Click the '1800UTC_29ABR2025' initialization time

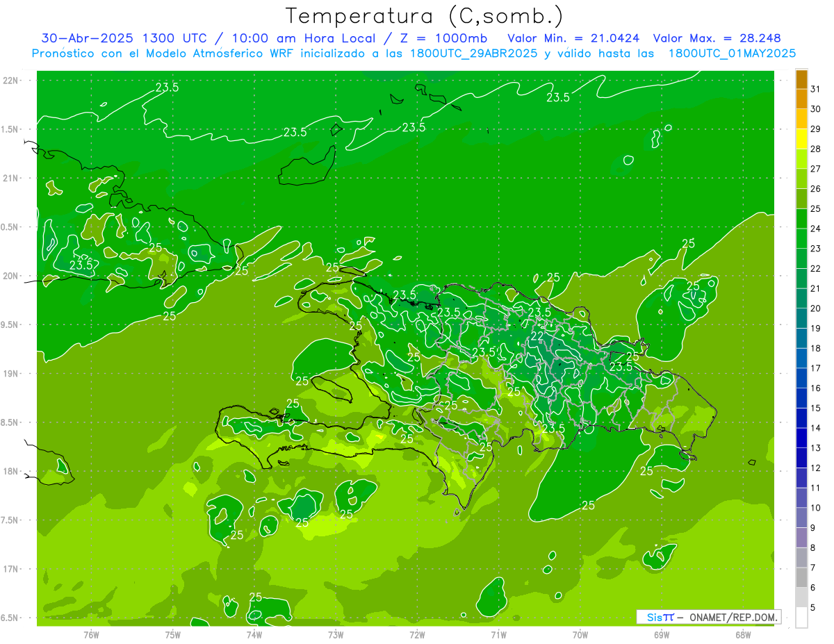(475, 53)
